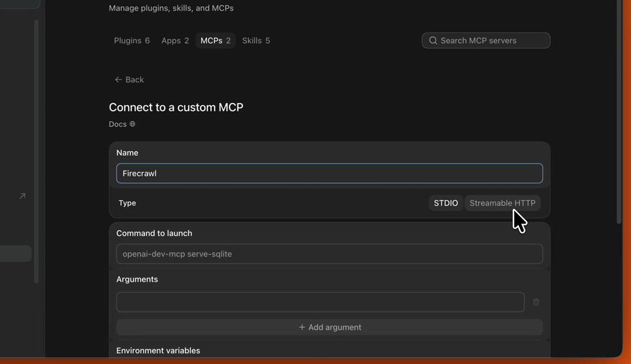
Task: Click the Name field containing Firecrawl
Action: coord(330,173)
